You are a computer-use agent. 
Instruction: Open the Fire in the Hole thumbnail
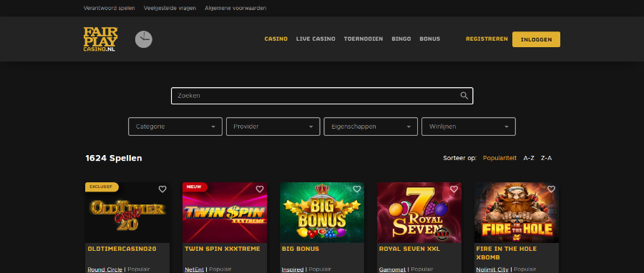pos(517,213)
